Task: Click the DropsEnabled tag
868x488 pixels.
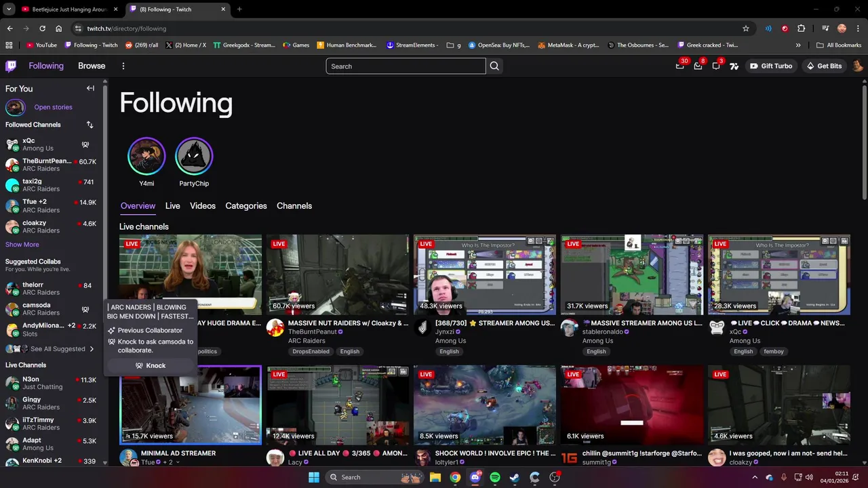Action: tap(311, 351)
